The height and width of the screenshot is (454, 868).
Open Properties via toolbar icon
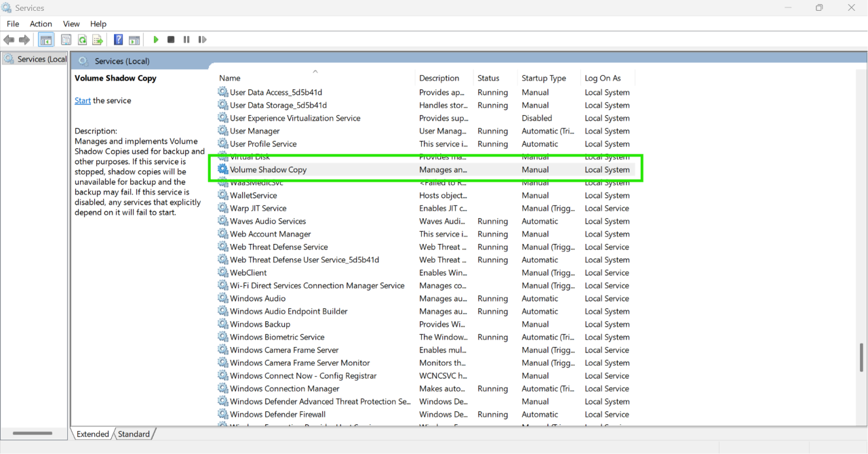coord(66,40)
